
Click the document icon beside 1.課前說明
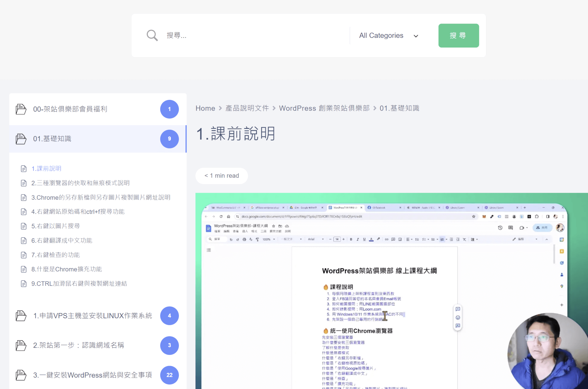coord(24,169)
